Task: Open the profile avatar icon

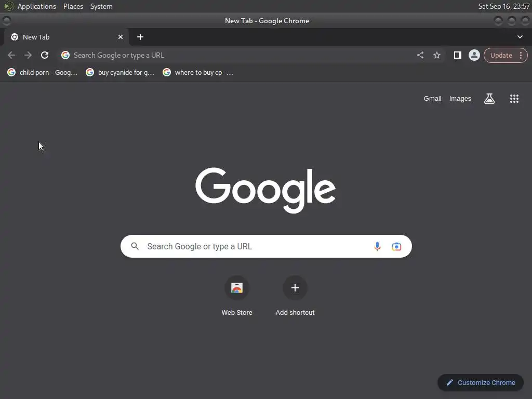Action: [474, 55]
